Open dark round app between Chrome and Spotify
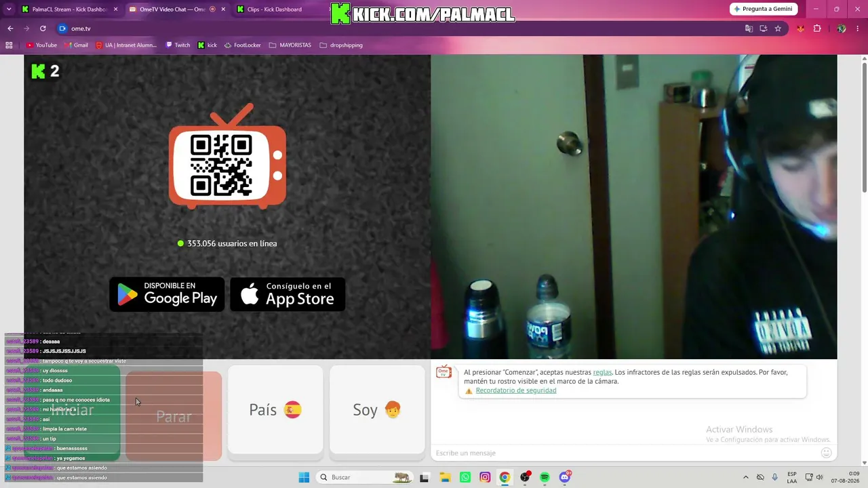Viewport: 868px width, 488px height. click(525, 477)
